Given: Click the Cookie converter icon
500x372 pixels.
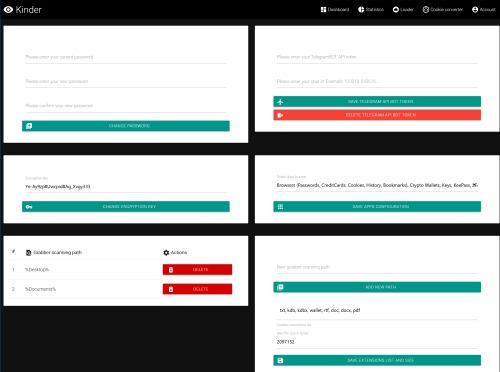Looking at the screenshot, I should (x=426, y=10).
